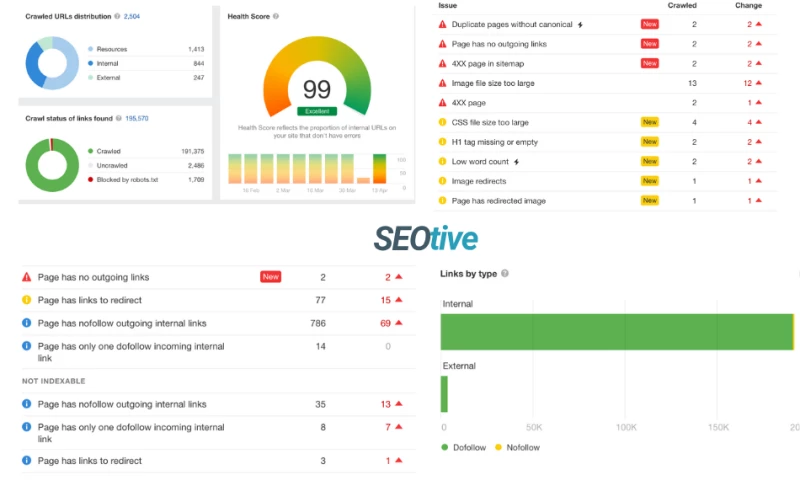Open the 195,570 links found count
Screen dimensions: 800x480
click(x=136, y=118)
